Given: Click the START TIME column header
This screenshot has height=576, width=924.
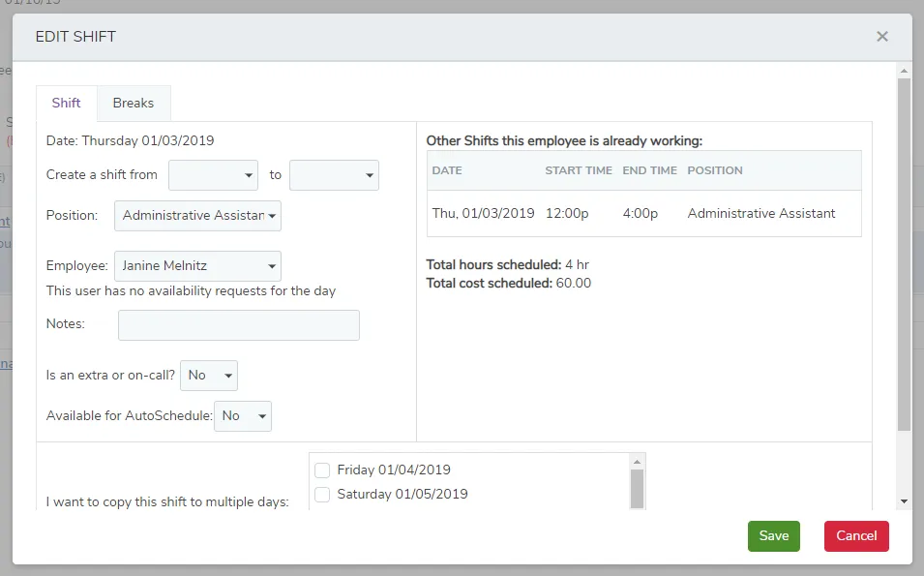Looking at the screenshot, I should [578, 170].
